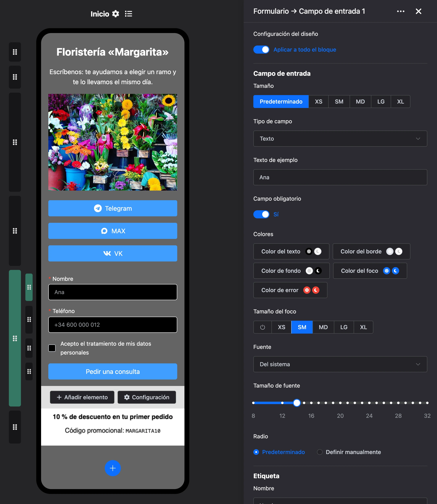The image size is (437, 504).
Task: Open the Tipo de campo dropdown
Action: (340, 139)
